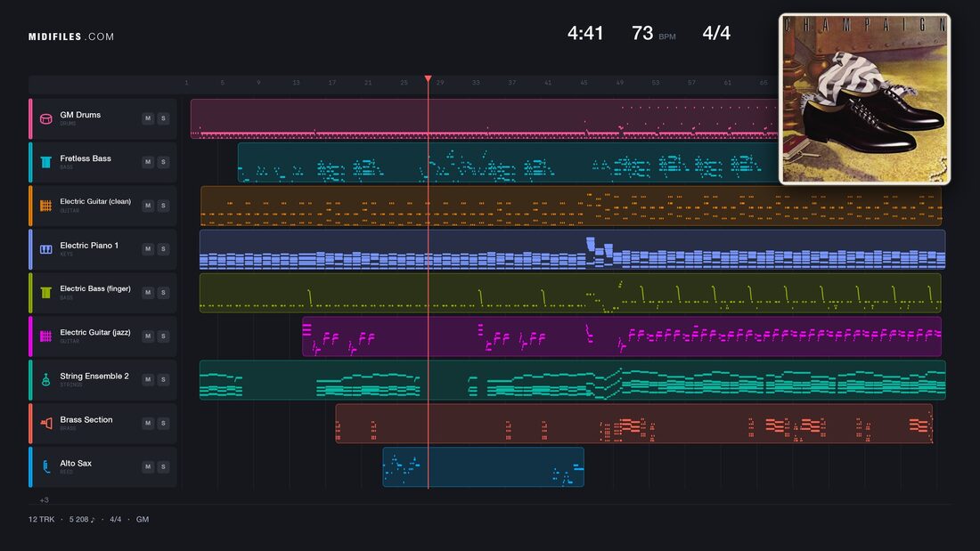This screenshot has width=980, height=551.
Task: Click the Fretless Bass teal clip
Action: point(508,162)
